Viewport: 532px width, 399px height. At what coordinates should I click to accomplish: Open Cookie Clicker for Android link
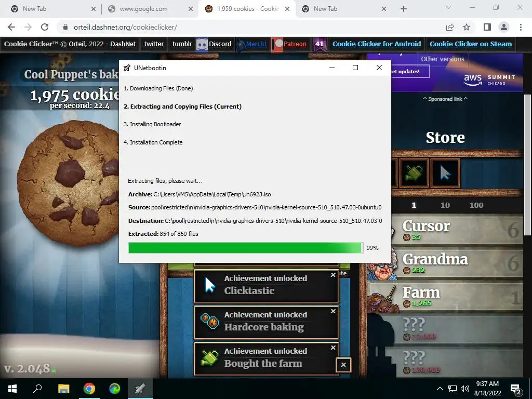coord(377,44)
